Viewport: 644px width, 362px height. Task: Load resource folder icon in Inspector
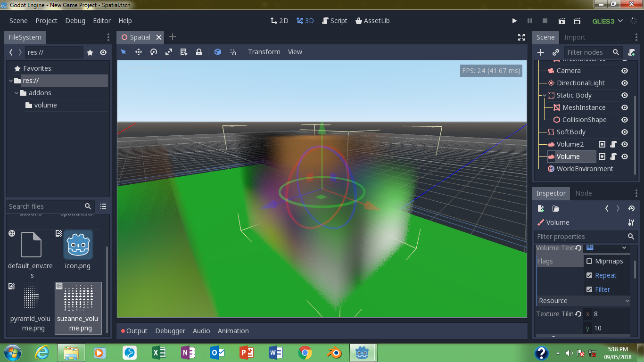click(x=556, y=208)
